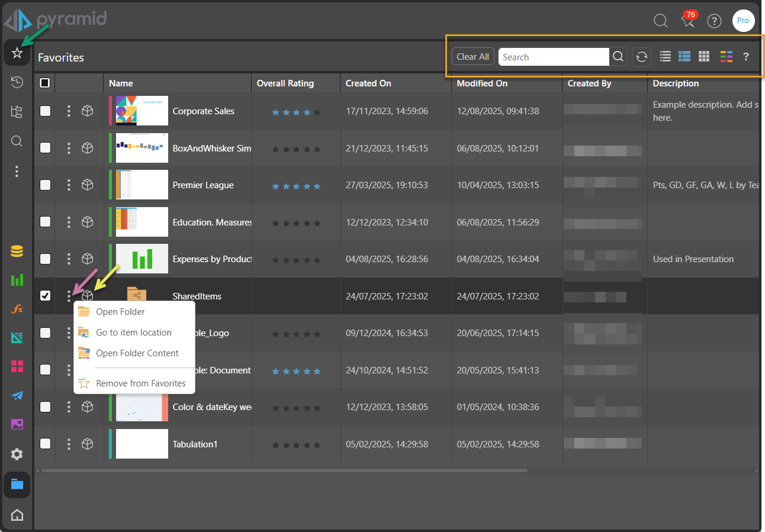Expand the sidebar more options ellipsis
765x532 pixels.
[17, 171]
